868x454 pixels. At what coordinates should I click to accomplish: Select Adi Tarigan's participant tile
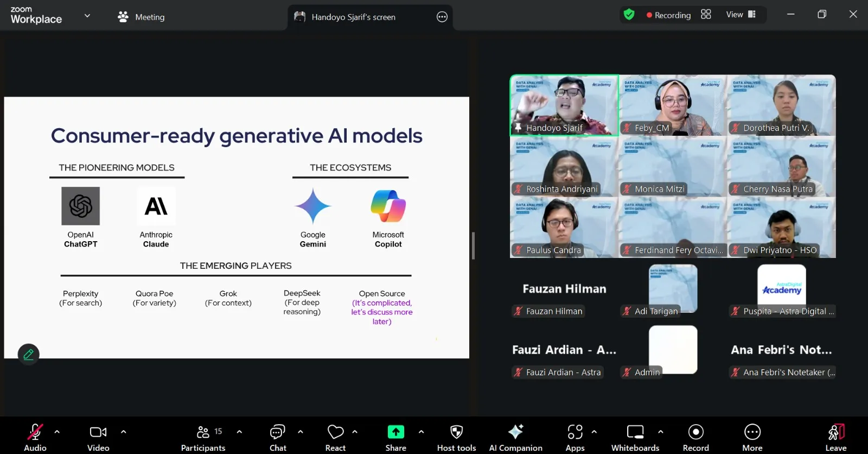pyautogui.click(x=673, y=289)
